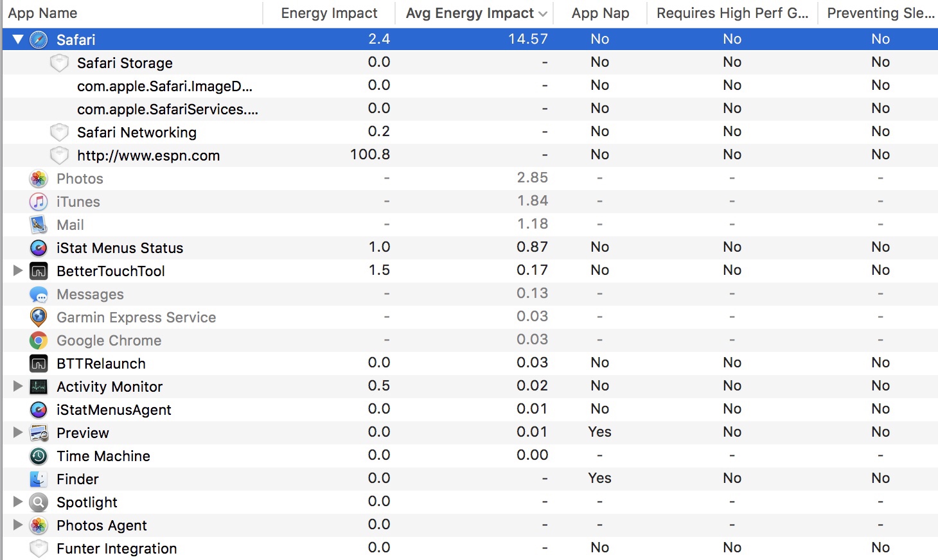Click Safari's 14.57 average energy value
The image size is (938, 560).
(528, 39)
